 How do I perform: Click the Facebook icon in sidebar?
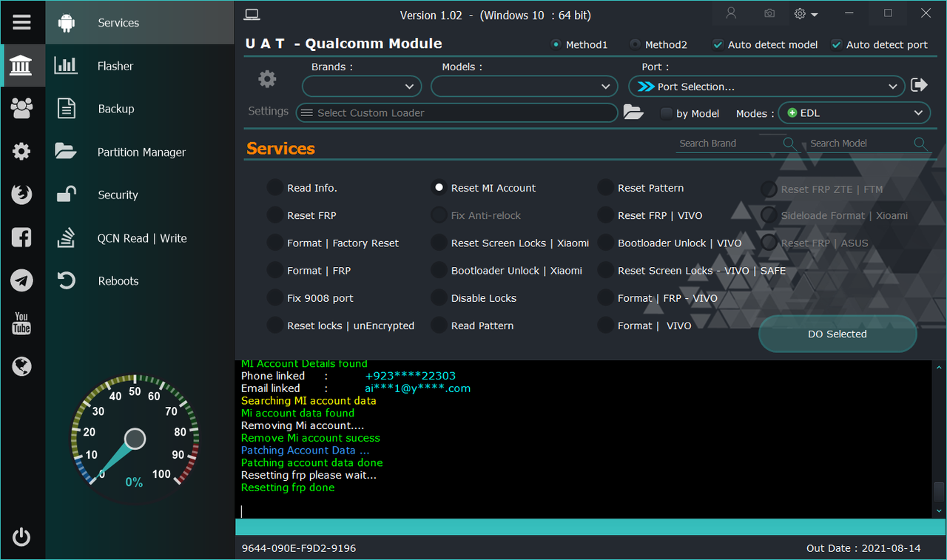click(x=21, y=237)
